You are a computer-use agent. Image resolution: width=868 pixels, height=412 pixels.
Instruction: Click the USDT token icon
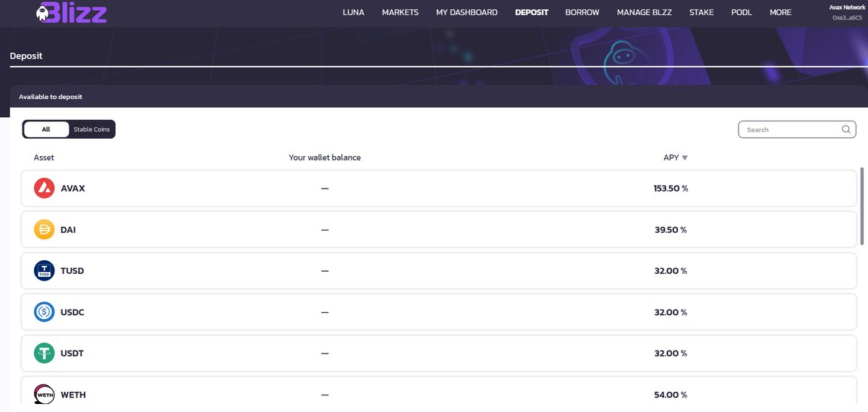coord(44,353)
